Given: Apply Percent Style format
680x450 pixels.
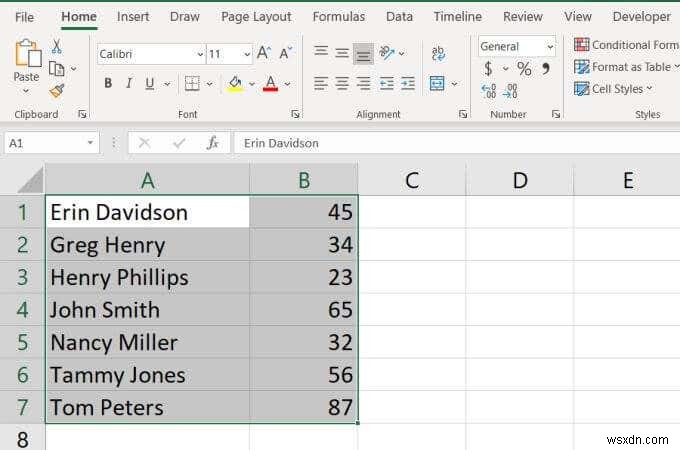Looking at the screenshot, I should click(x=524, y=68).
